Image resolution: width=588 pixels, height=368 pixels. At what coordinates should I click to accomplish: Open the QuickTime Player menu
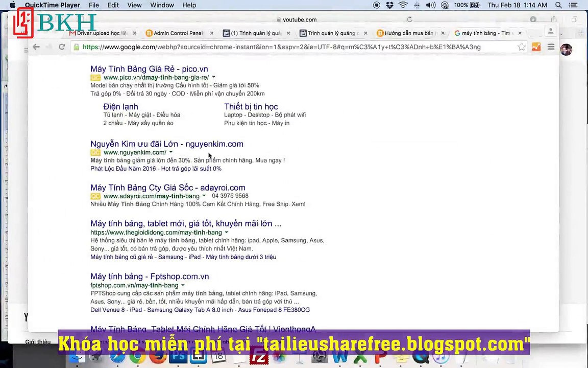(53, 5)
